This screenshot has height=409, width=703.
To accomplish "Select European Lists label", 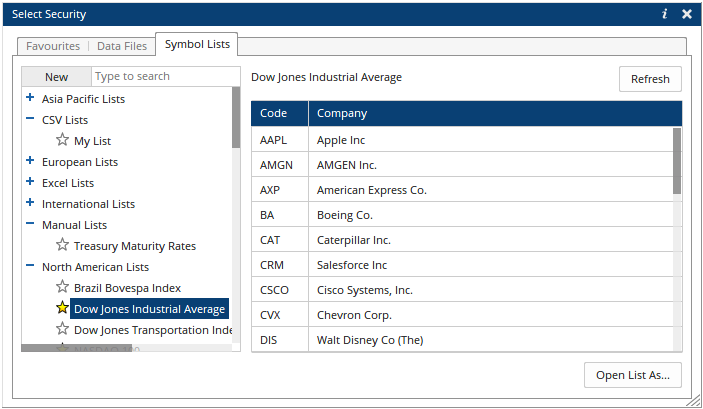I will [80, 162].
